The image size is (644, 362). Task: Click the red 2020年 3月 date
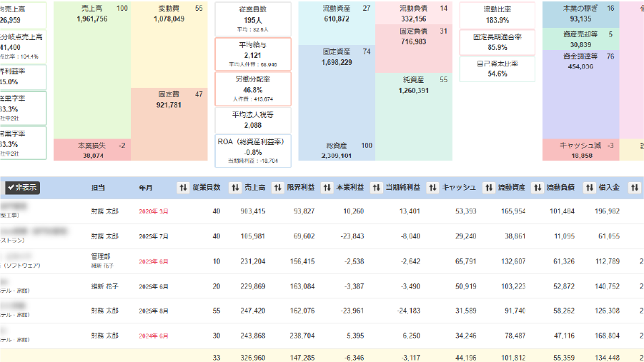[154, 211]
